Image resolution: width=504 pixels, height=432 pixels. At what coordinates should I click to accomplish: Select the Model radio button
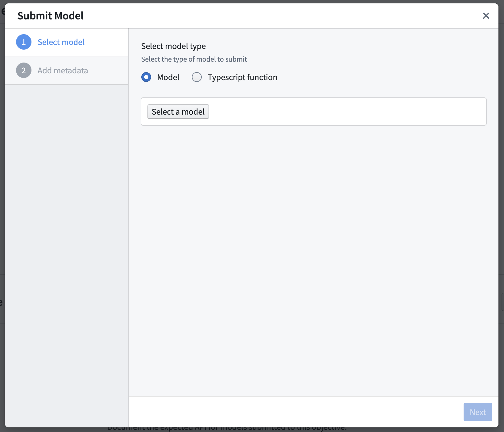pos(146,77)
